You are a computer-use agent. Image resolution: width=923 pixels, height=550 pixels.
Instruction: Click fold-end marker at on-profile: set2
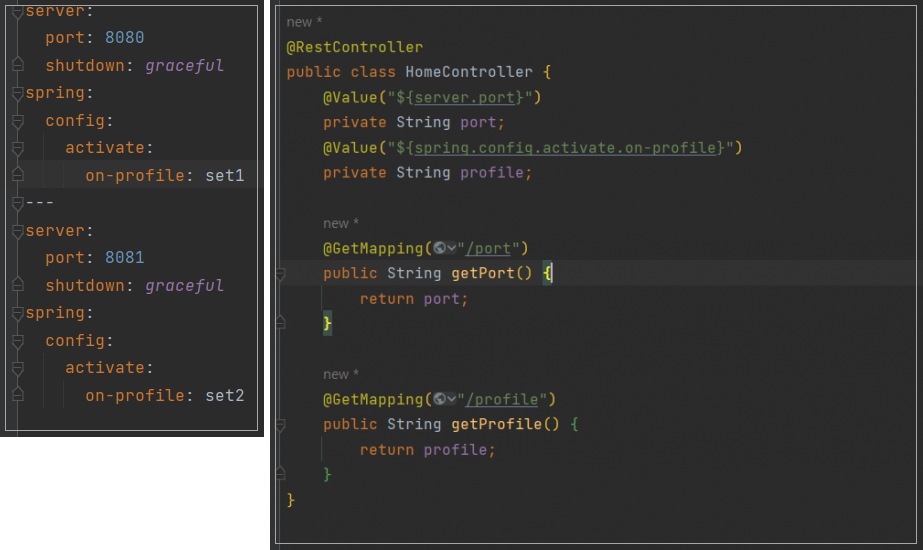(x=18, y=394)
